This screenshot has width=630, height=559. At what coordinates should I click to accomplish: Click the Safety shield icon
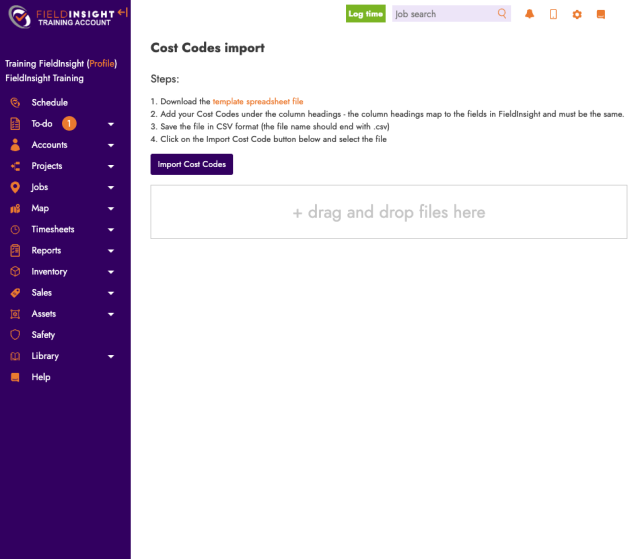tap(15, 335)
